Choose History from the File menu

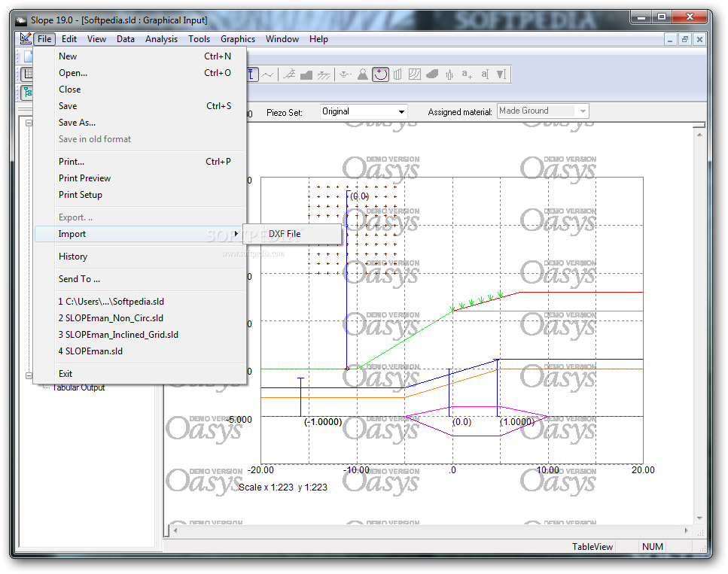click(x=140, y=257)
